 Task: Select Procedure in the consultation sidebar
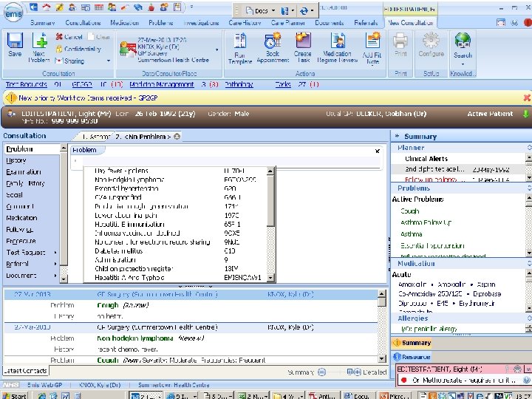click(x=21, y=241)
